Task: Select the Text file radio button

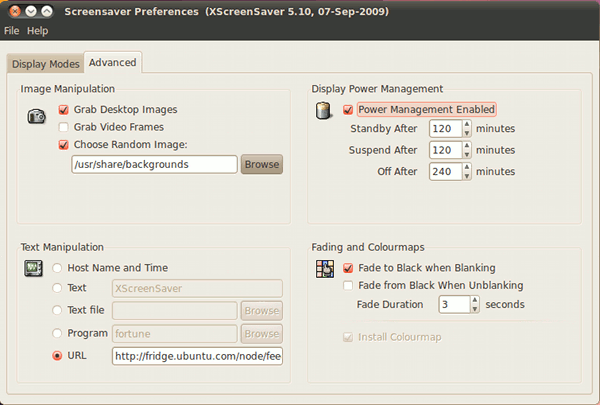Action: click(58, 310)
